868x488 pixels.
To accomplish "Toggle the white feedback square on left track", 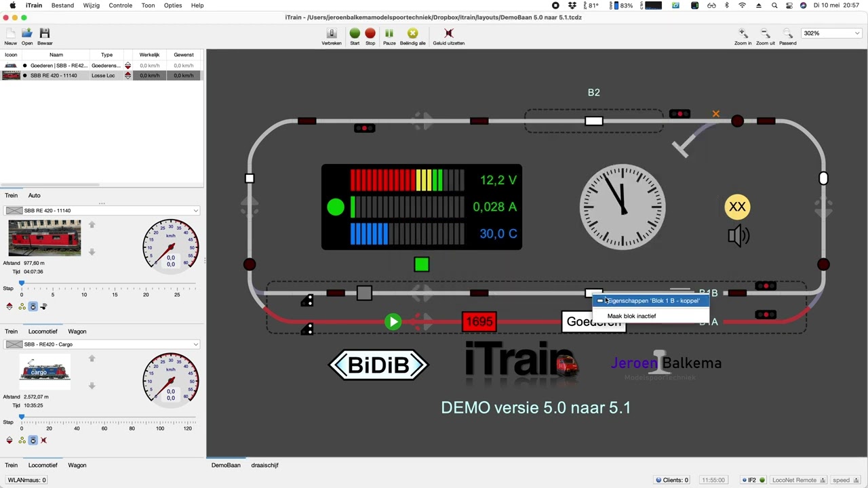I will [250, 178].
